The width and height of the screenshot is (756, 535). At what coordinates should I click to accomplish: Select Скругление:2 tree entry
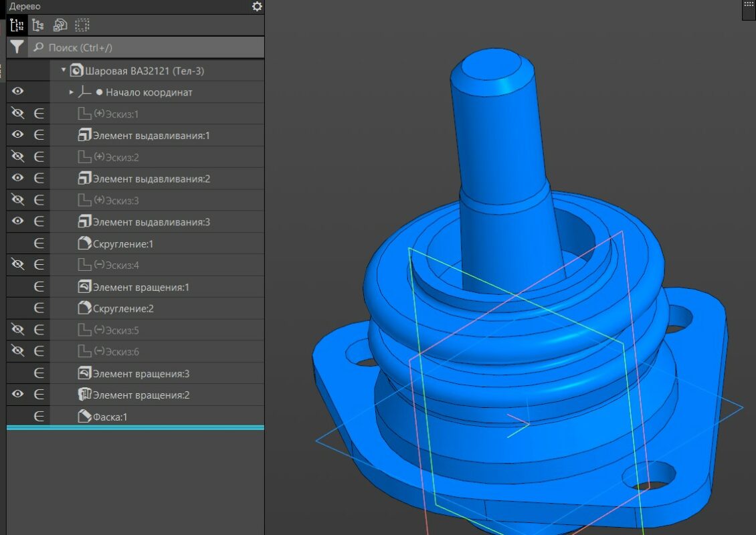124,309
